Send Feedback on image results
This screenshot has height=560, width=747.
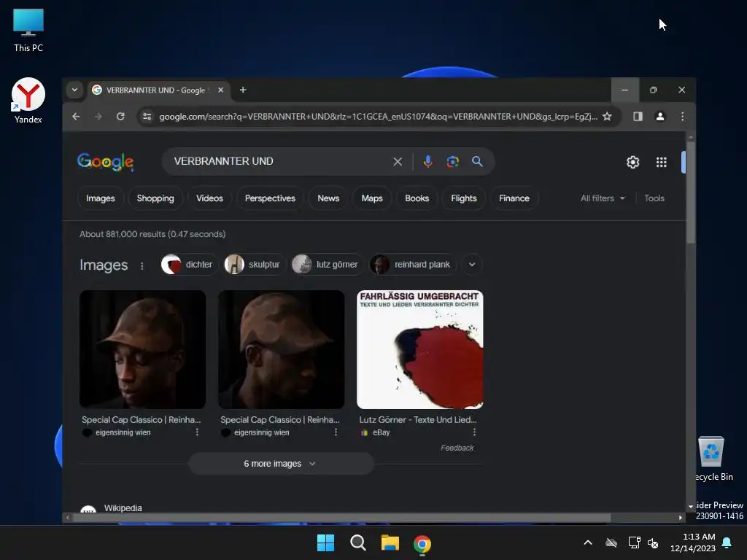(457, 448)
